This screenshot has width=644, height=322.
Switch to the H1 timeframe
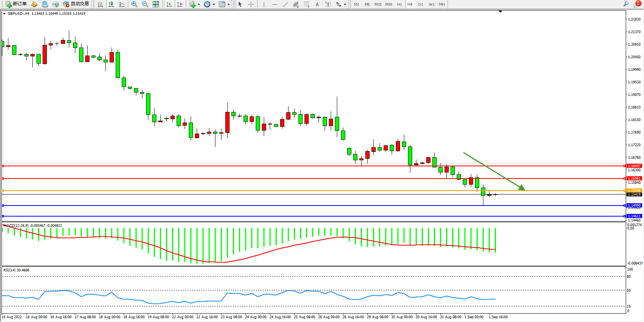point(399,5)
